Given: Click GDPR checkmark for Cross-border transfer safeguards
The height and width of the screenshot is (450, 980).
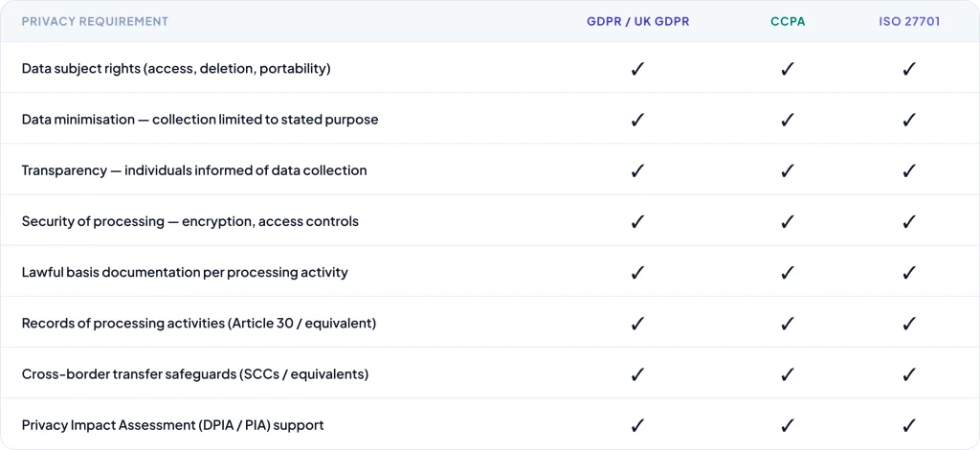Looking at the screenshot, I should click(637, 374).
